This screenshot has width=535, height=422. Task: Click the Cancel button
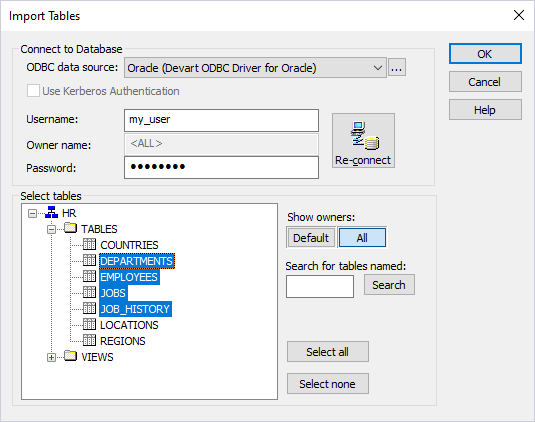click(485, 82)
